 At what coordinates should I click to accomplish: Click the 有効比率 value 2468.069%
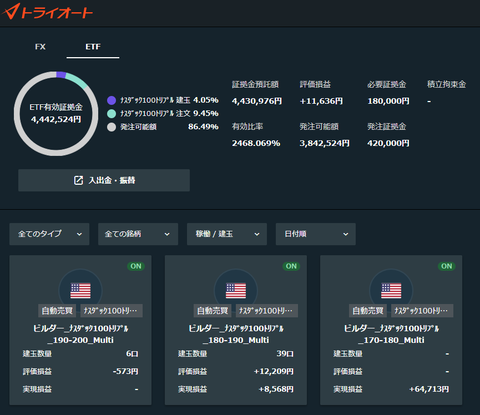pyautogui.click(x=256, y=143)
